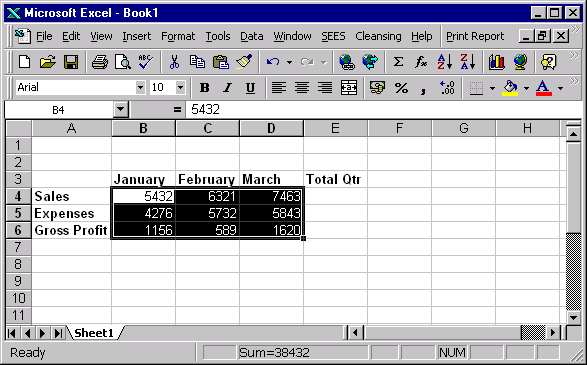Expand the font size 10 dropdown
This screenshot has width=587, height=365.
(180, 88)
